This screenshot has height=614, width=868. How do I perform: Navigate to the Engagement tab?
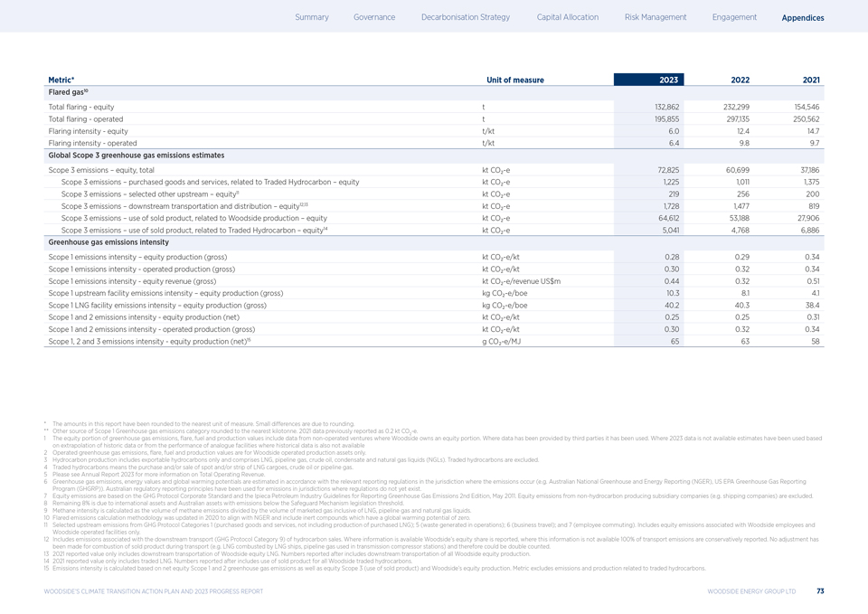(734, 17)
